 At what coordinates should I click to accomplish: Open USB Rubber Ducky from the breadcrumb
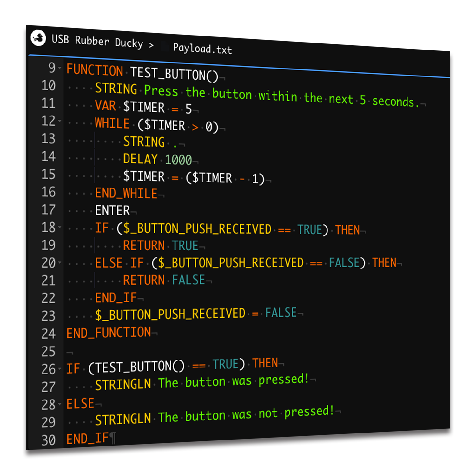point(97,40)
